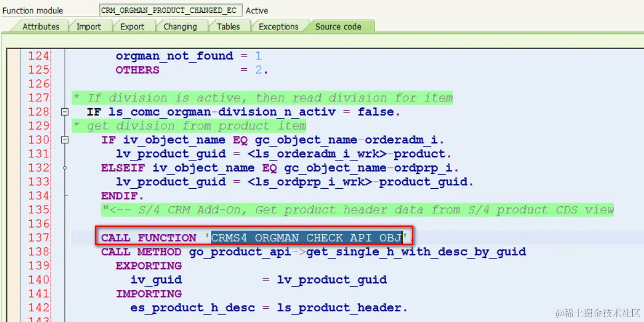This screenshot has height=322, width=644.
Task: Click orgman_not_found on line 124
Action: (x=174, y=56)
